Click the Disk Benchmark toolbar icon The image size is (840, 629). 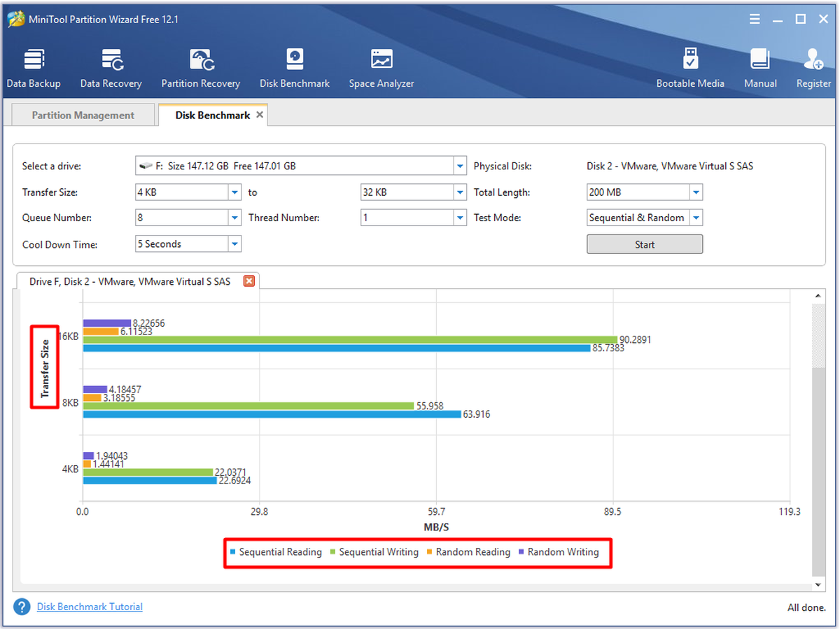pos(295,69)
